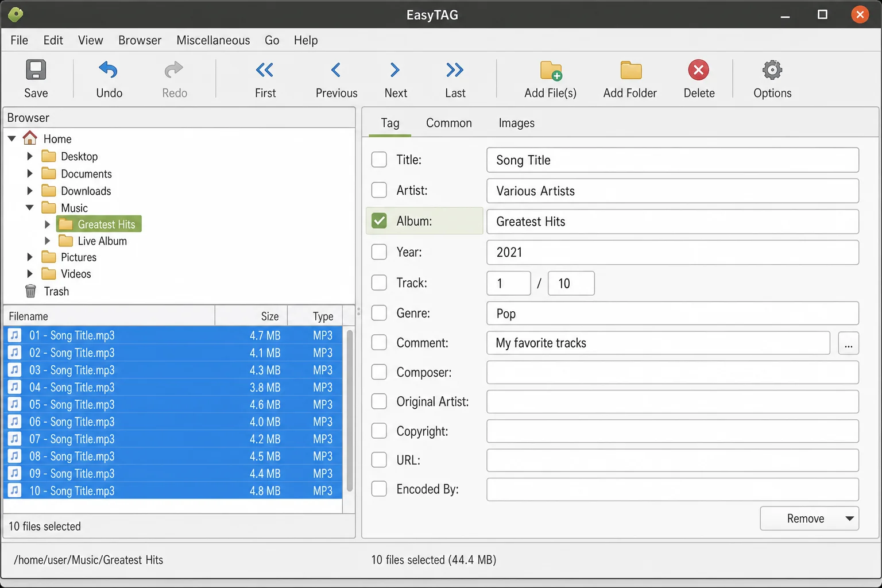Click the file list vertical scrollbar
The image size is (882, 588).
[349, 411]
